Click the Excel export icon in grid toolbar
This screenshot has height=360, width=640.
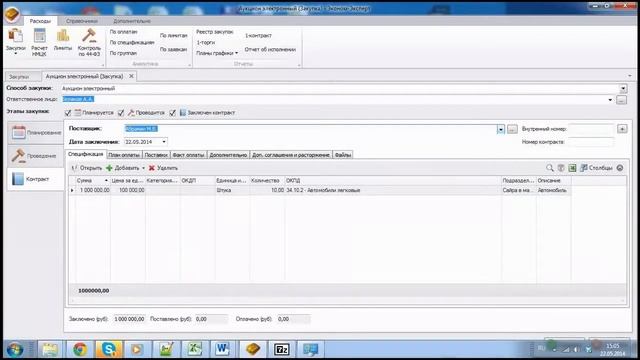[x=572, y=168]
